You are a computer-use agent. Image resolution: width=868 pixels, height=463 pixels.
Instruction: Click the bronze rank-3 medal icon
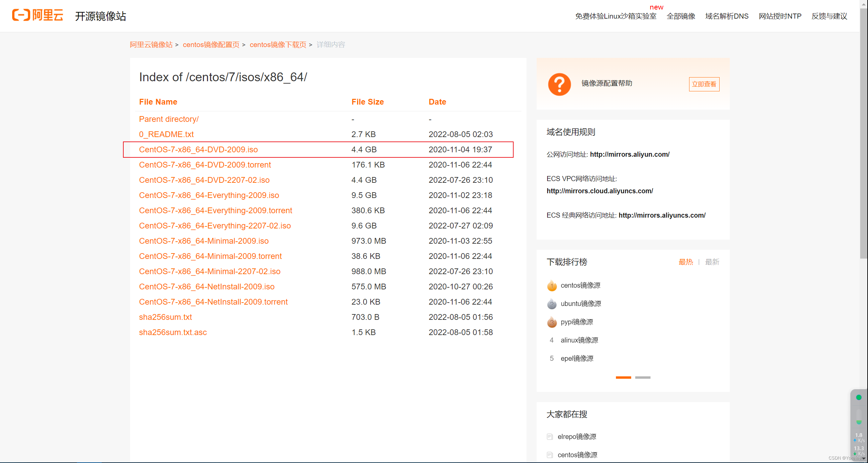click(552, 322)
